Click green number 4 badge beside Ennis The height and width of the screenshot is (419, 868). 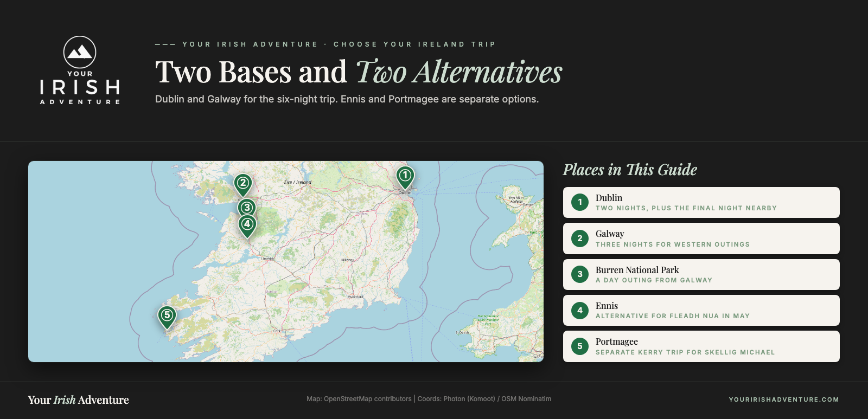[580, 310]
